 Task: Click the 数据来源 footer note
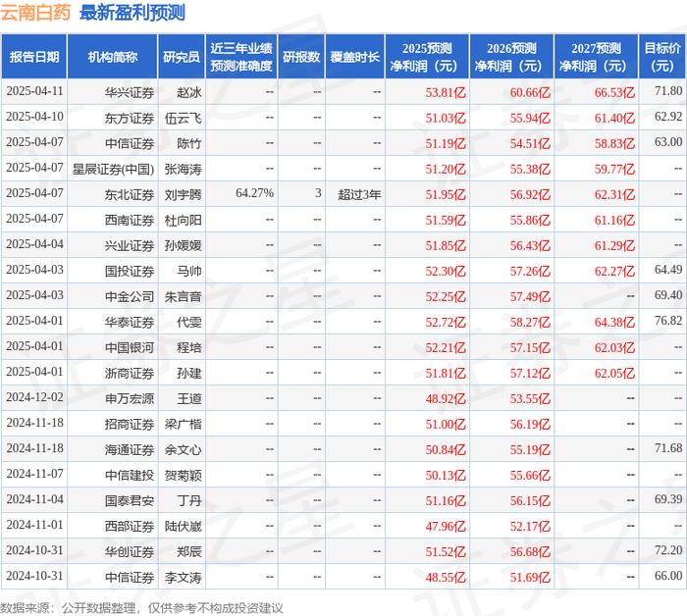click(x=141, y=608)
